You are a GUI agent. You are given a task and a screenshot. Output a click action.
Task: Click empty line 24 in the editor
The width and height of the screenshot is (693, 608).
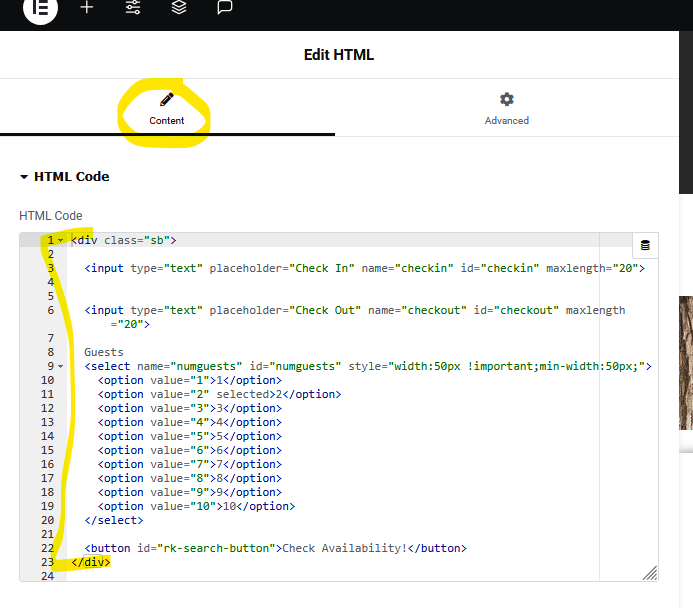click(x=300, y=576)
